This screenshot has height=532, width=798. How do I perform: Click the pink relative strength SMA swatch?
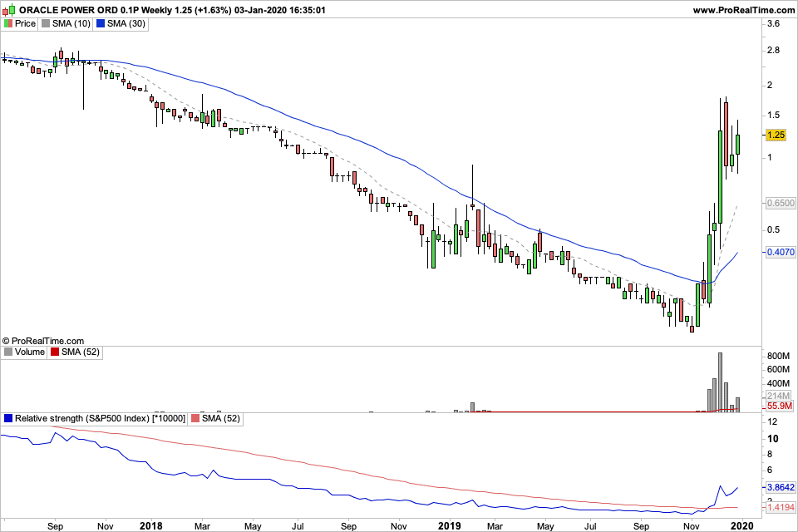click(x=195, y=418)
